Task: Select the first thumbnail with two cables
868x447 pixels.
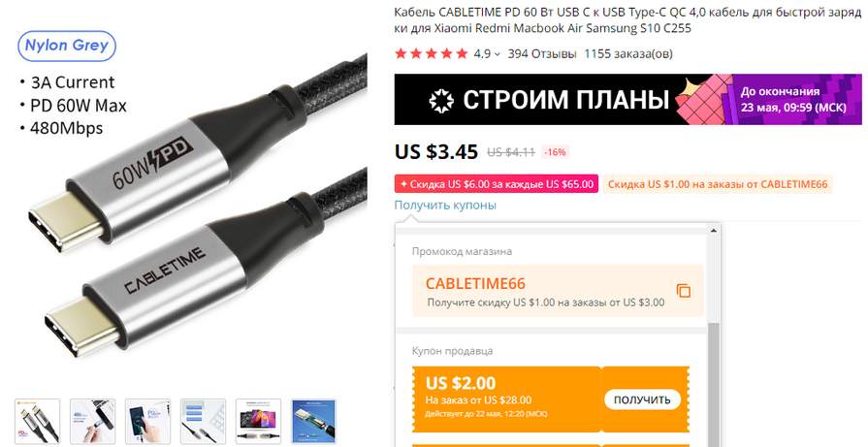Action: point(37,421)
